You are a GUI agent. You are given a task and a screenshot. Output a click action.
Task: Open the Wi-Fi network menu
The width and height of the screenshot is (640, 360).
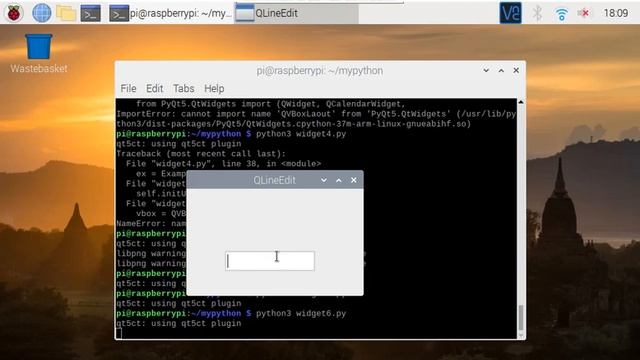click(x=562, y=14)
